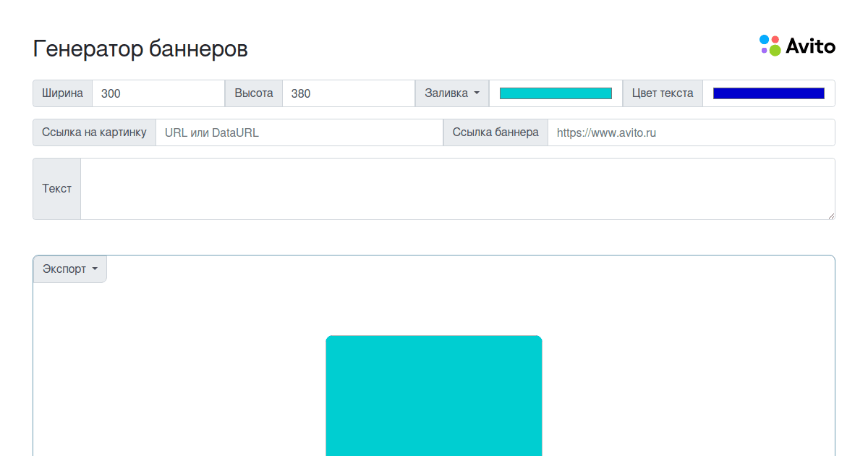This screenshot has width=868, height=456.
Task: Click the green dot in the Avito logo
Action: [x=775, y=51]
